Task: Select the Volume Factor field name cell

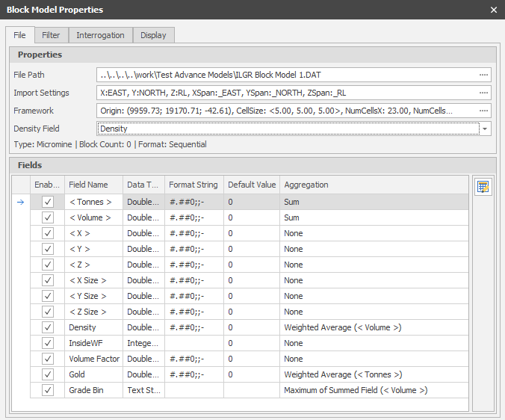Action: pyautogui.click(x=93, y=359)
